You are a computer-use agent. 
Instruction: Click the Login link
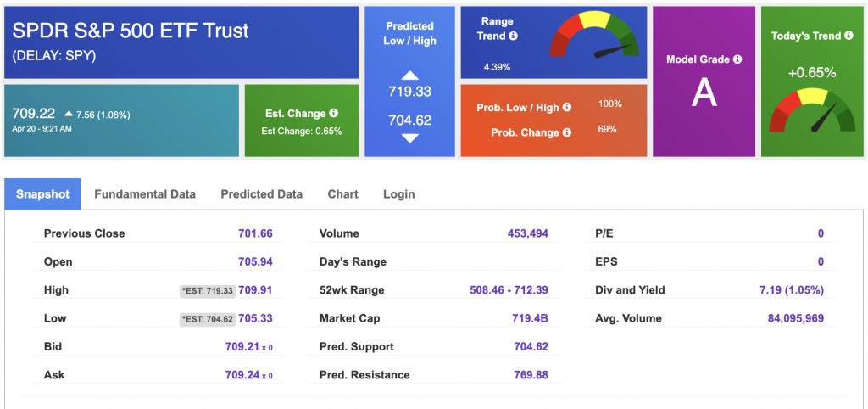pyautogui.click(x=398, y=194)
